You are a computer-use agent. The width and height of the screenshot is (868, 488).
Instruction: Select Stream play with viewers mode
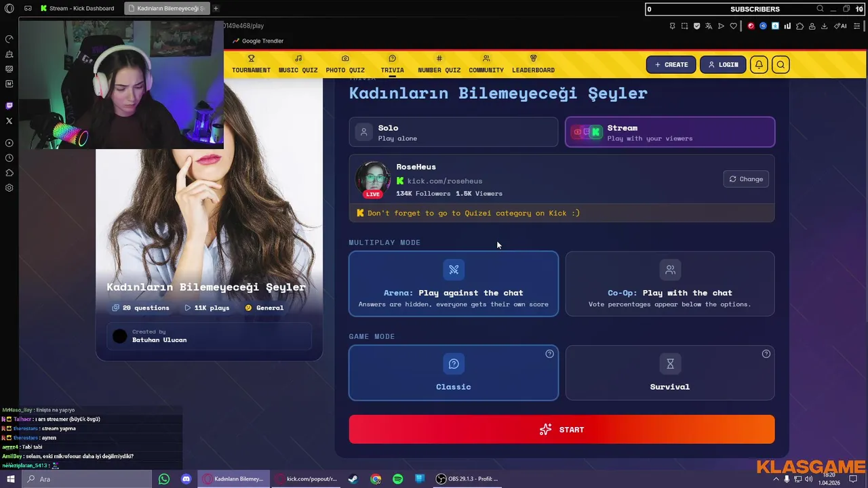point(670,132)
